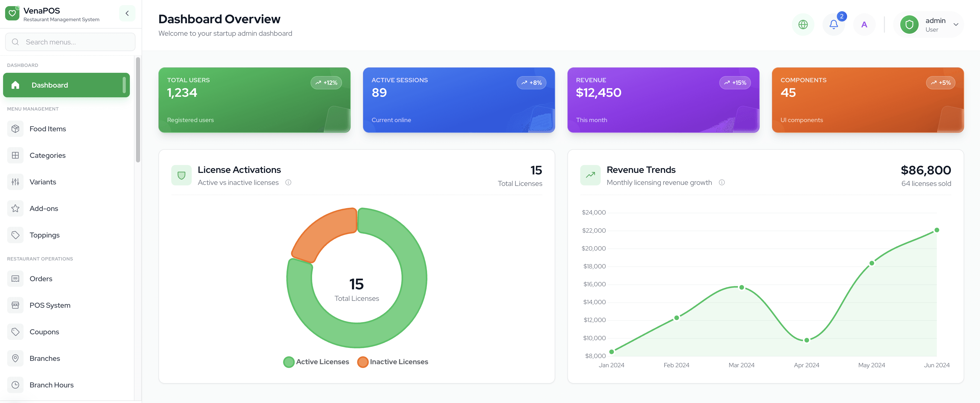Click the VenaPOS heart logo
This screenshot has height=403, width=980.
point(12,13)
